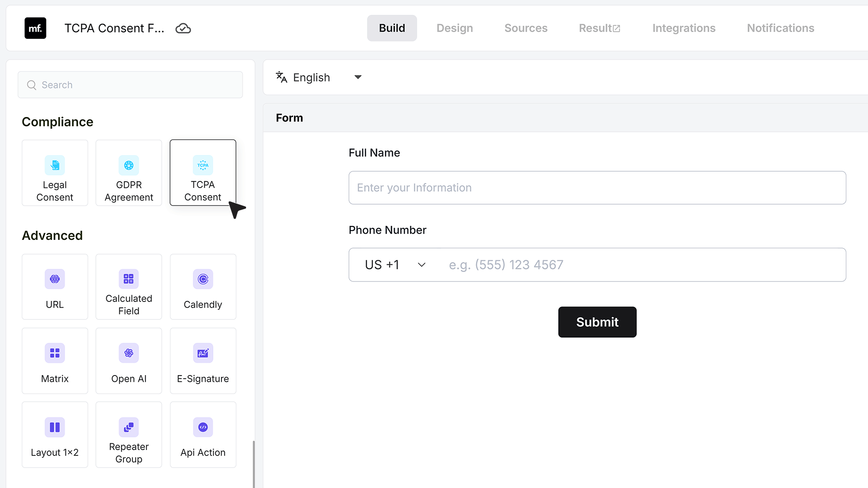Insert the Matrix field
The image size is (868, 488).
55,361
